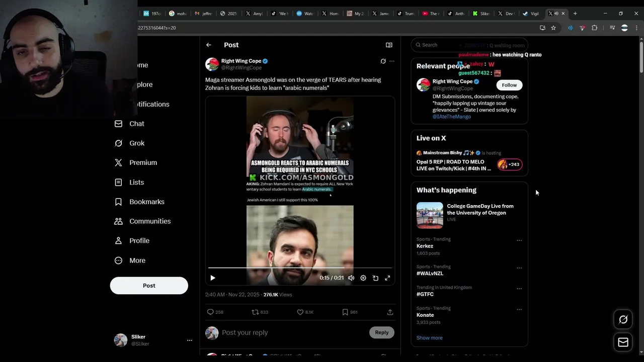The image size is (644, 362).
Task: Click Right Wing Cope's avatar on the post
Action: pos(212,64)
